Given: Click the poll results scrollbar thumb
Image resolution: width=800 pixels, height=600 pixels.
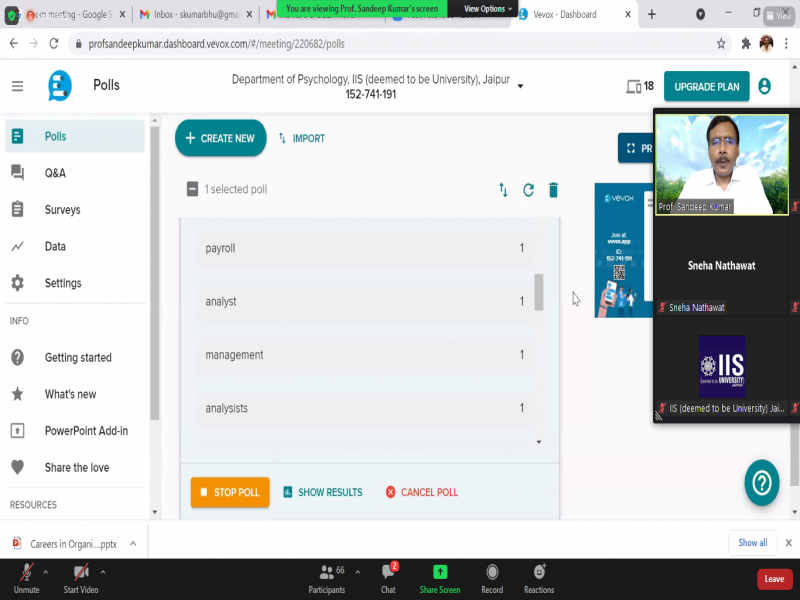Looking at the screenshot, I should 539,292.
